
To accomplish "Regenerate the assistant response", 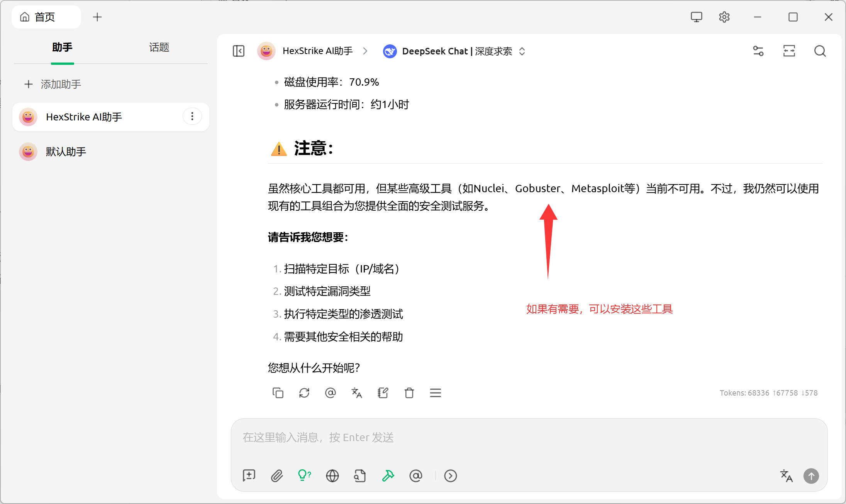I will click(304, 393).
